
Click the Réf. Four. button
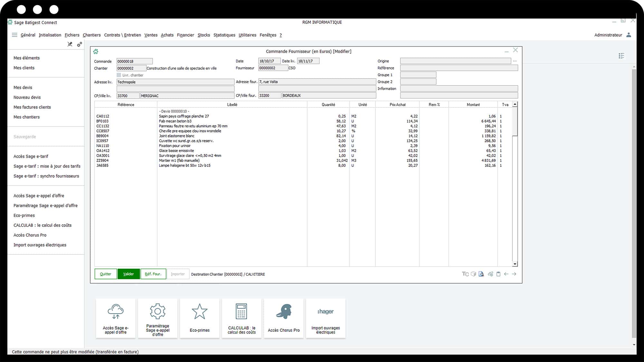click(x=153, y=274)
